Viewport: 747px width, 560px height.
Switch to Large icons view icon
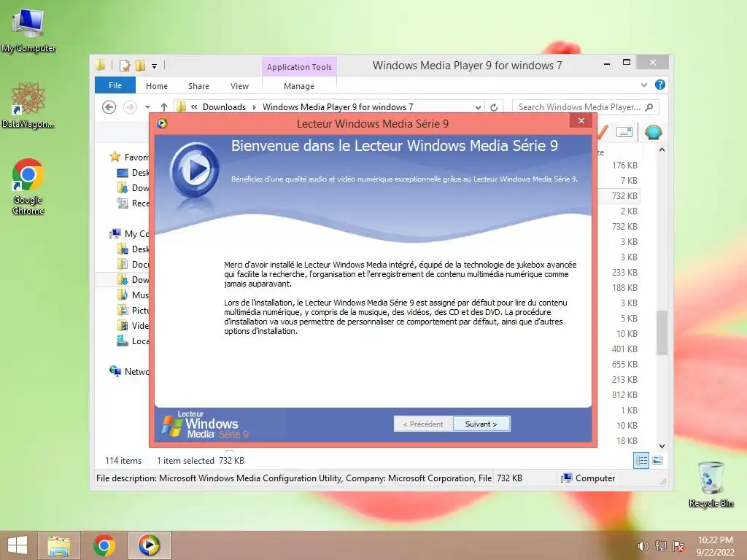click(657, 461)
